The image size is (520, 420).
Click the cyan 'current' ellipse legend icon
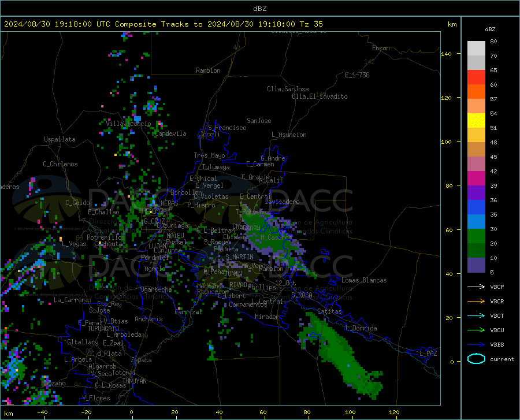coord(476,359)
